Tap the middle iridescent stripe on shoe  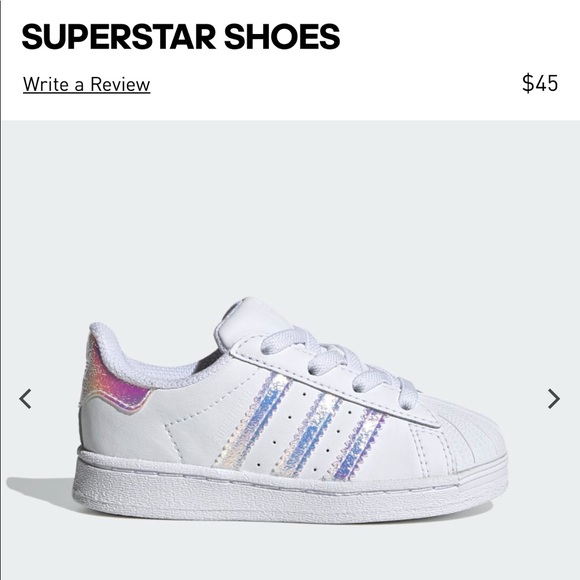pyautogui.click(x=307, y=435)
